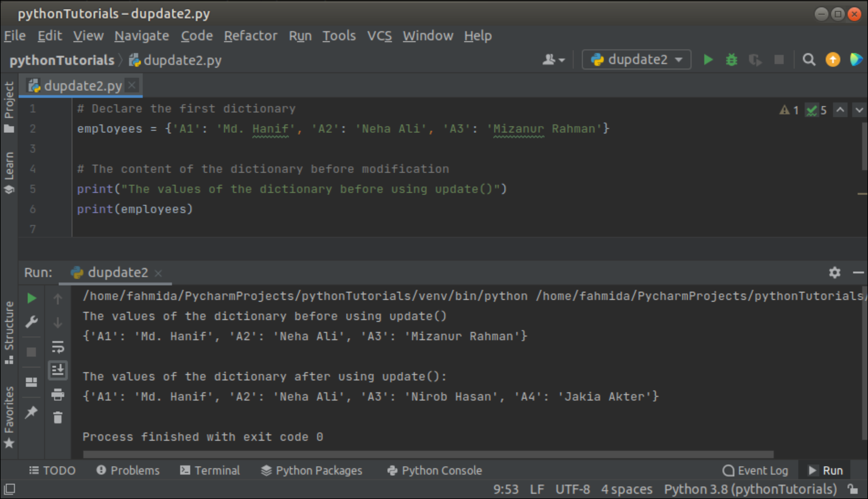
Task: Change line separator via the LF selector
Action: (x=537, y=489)
